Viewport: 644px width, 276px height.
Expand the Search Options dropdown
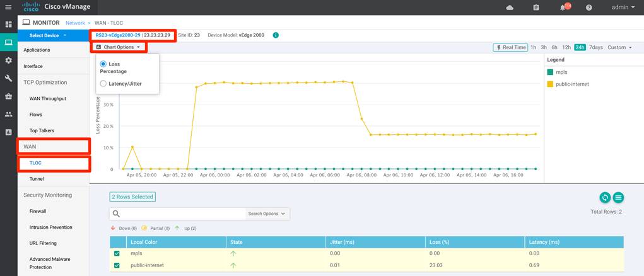pyautogui.click(x=267, y=214)
